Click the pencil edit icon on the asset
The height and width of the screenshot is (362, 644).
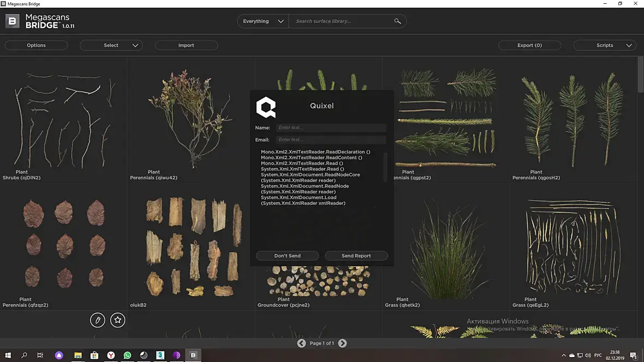pos(97,320)
